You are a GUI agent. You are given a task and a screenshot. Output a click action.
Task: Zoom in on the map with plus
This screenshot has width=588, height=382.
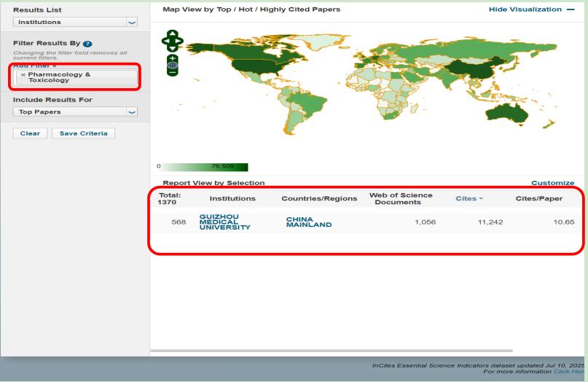[173, 58]
